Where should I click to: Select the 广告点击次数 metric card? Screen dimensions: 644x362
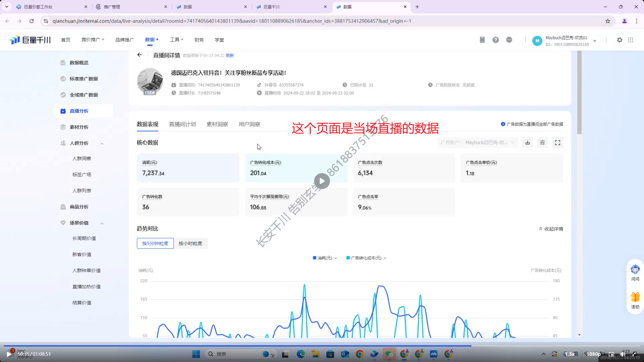coord(404,168)
